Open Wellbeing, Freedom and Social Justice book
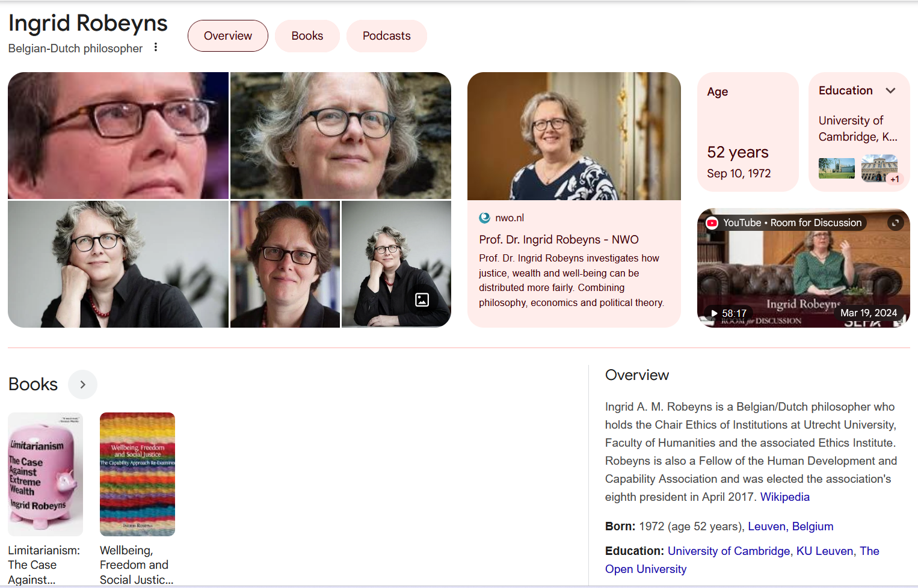The width and height of the screenshot is (918, 588). pyautogui.click(x=137, y=474)
